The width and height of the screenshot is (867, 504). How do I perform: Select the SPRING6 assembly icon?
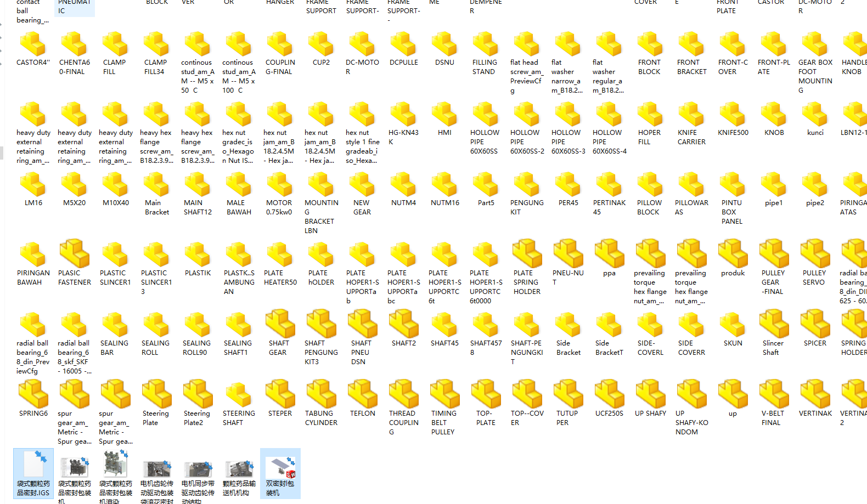[x=33, y=394]
